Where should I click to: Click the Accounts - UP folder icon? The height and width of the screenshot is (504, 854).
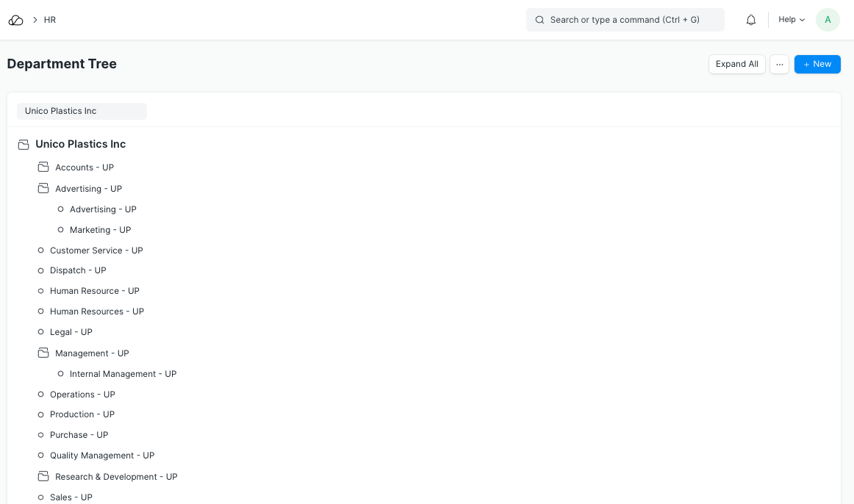[43, 168]
